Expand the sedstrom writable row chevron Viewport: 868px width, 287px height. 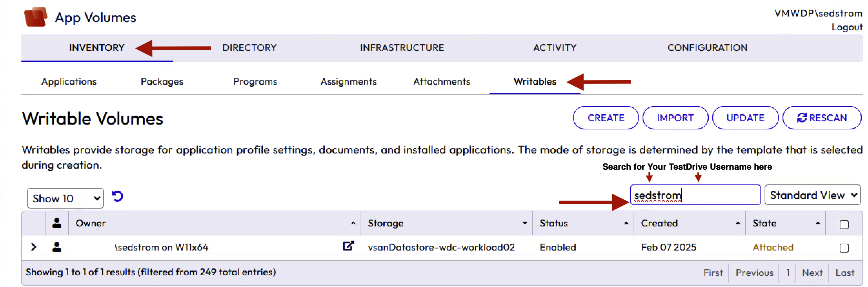pyautogui.click(x=33, y=247)
